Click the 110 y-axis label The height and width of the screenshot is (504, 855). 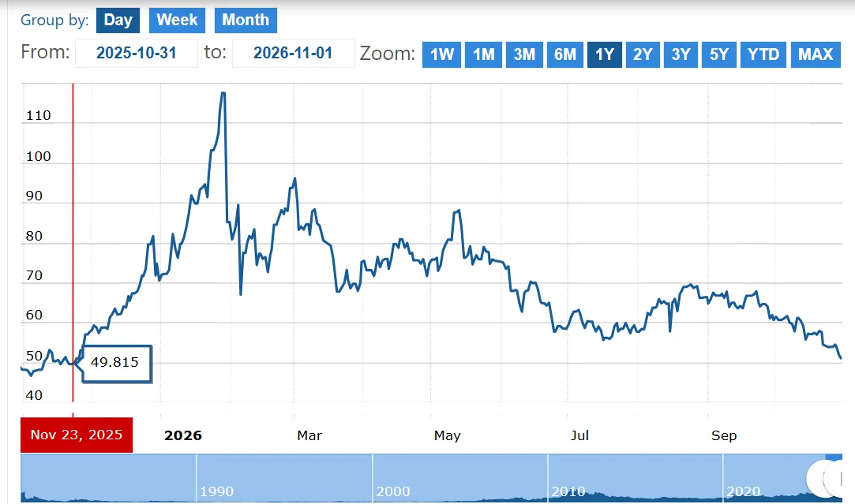pos(38,115)
